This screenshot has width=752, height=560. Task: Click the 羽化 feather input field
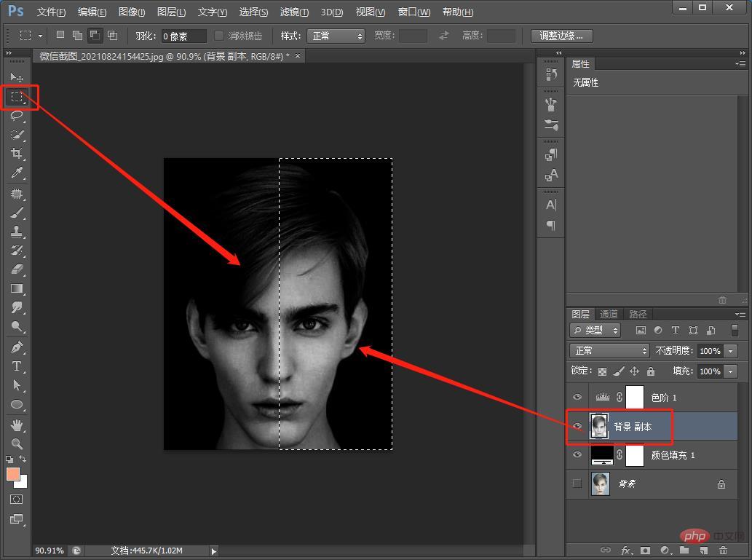pyautogui.click(x=183, y=36)
